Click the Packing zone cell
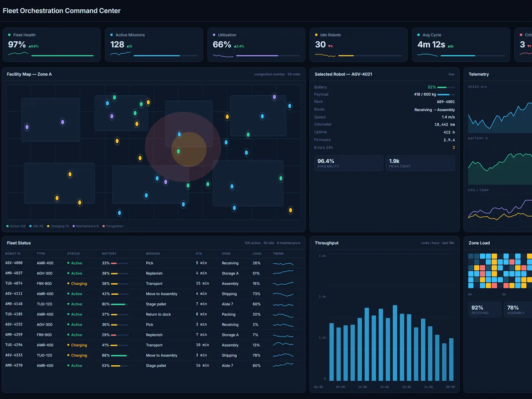Image resolution: width=532 pixels, height=399 pixels. (229, 314)
